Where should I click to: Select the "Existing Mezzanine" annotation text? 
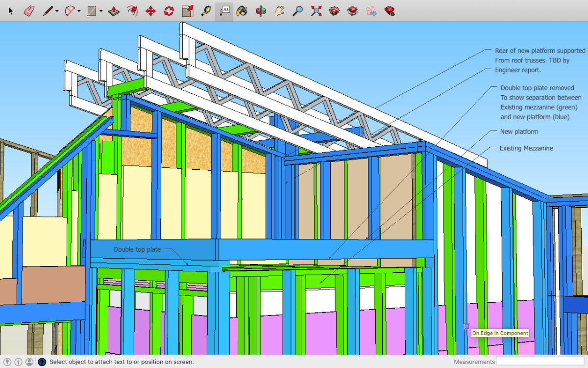coord(526,148)
